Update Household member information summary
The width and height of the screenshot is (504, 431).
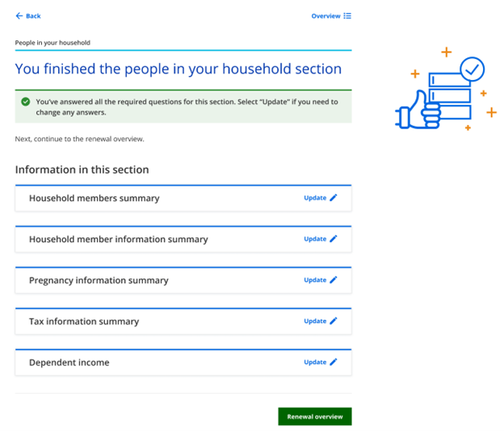tap(315, 239)
